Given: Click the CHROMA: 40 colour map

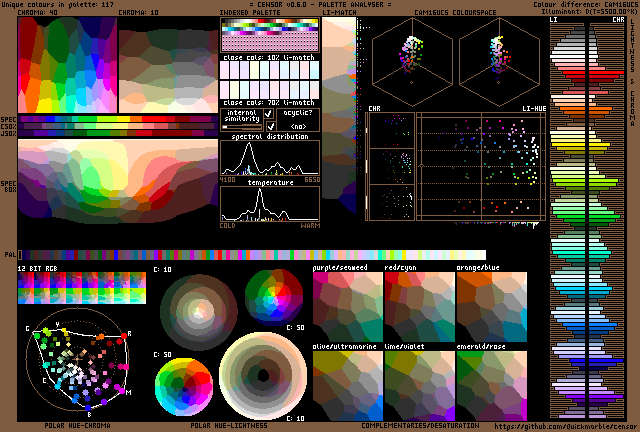Looking at the screenshot, I should [x=67, y=65].
